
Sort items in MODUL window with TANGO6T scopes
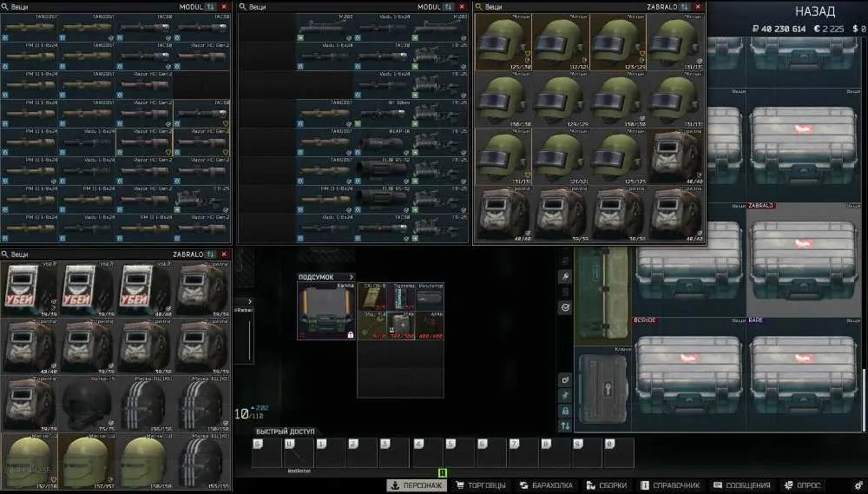coord(210,7)
